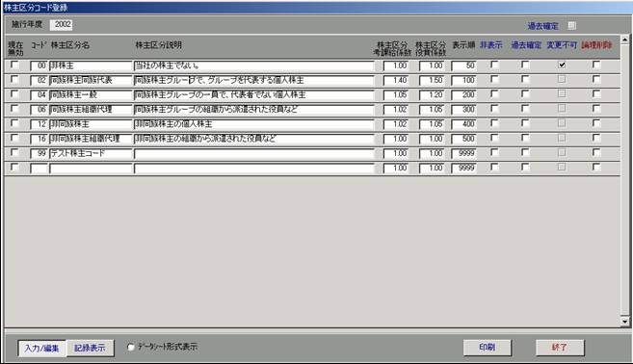
Task: Click 考課給係数 value 1.02 in code 06 row
Action: point(396,110)
